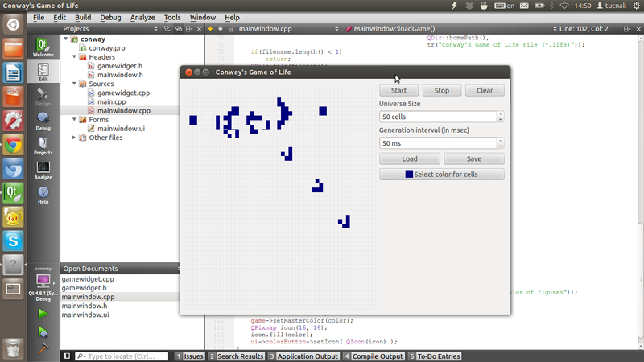The width and height of the screenshot is (644, 362).
Task: Collapse the conway project tree node
Action: coord(66,39)
